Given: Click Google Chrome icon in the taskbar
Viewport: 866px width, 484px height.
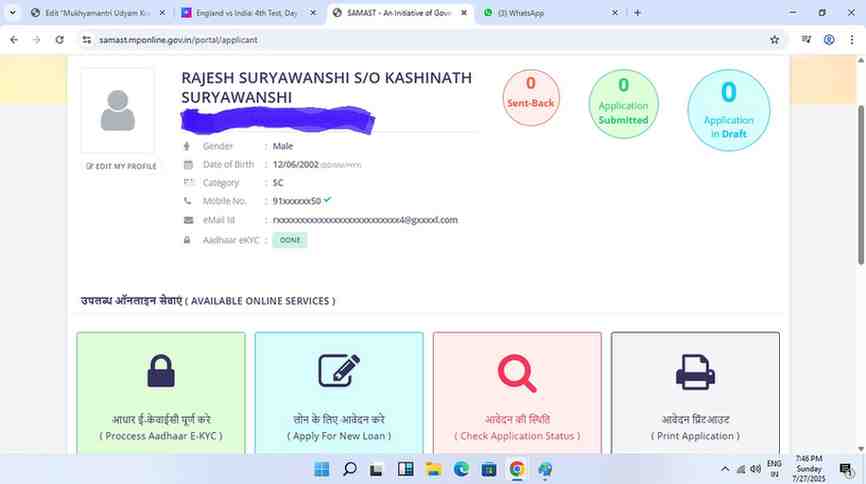Looking at the screenshot, I should 517,470.
